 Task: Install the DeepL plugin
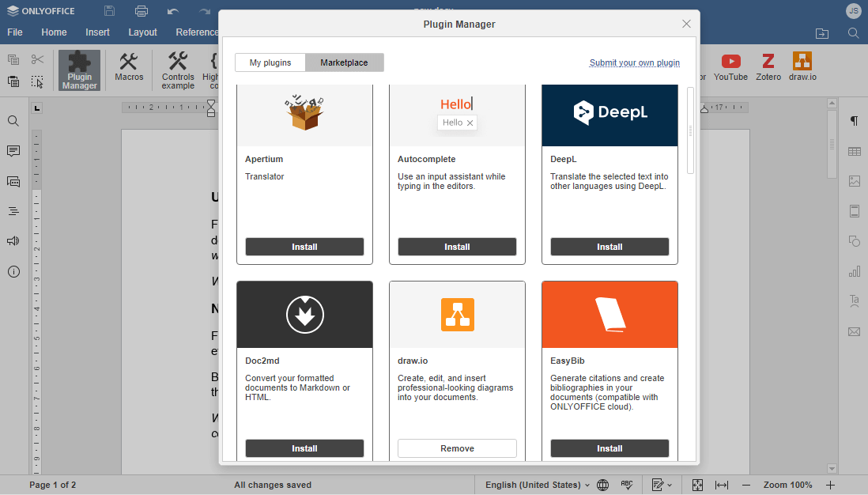click(609, 246)
